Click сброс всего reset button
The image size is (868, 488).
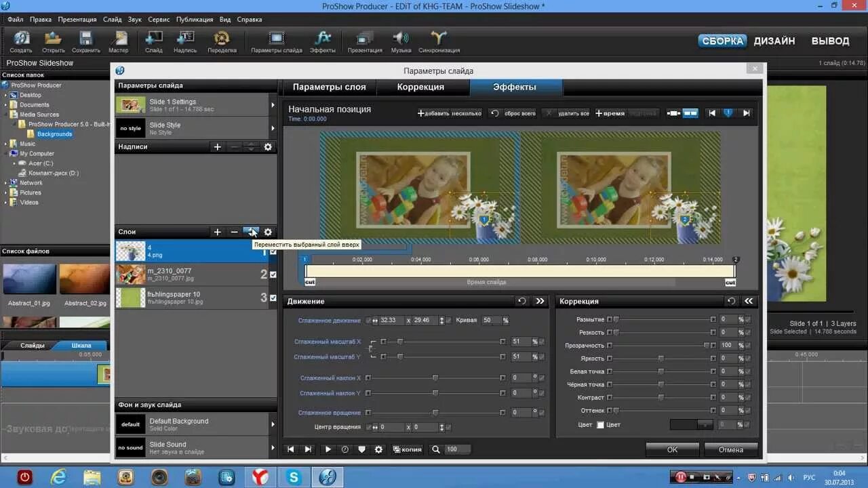click(x=513, y=113)
